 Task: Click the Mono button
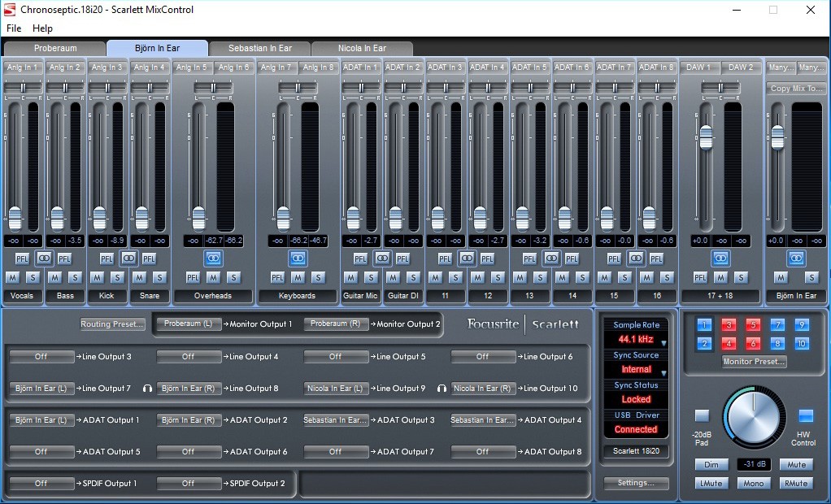(x=753, y=484)
